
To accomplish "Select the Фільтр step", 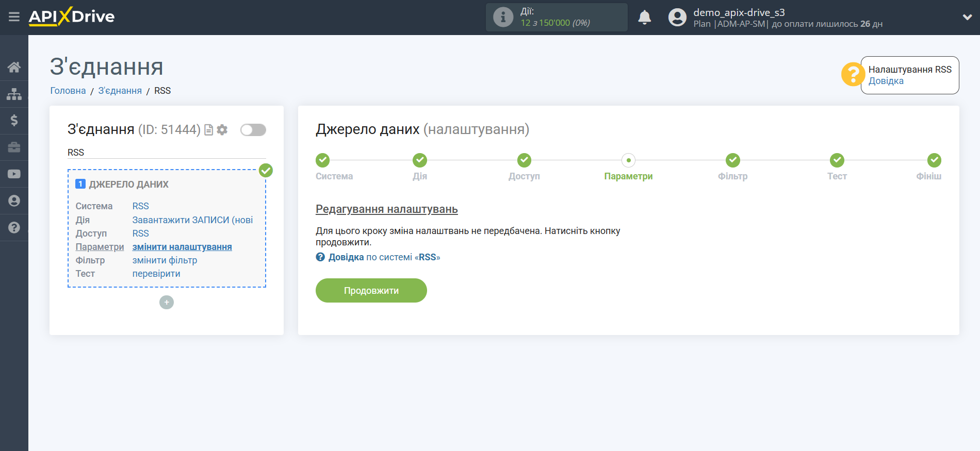I will point(732,176).
